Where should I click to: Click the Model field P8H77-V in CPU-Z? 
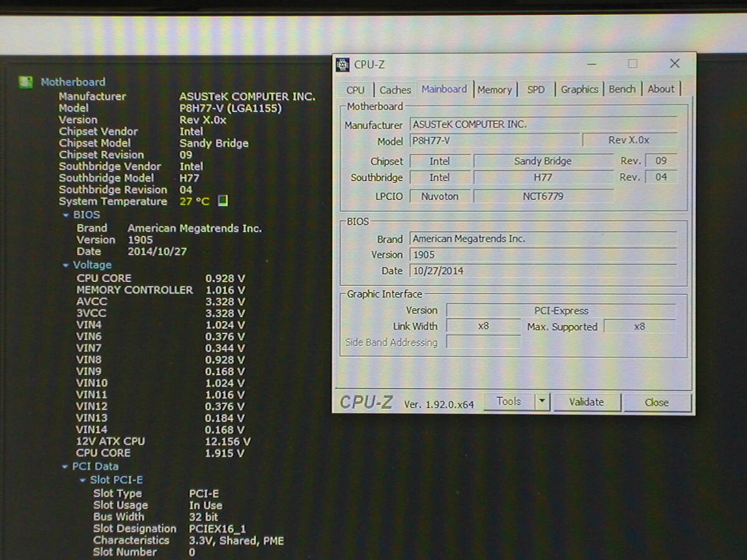coord(495,141)
